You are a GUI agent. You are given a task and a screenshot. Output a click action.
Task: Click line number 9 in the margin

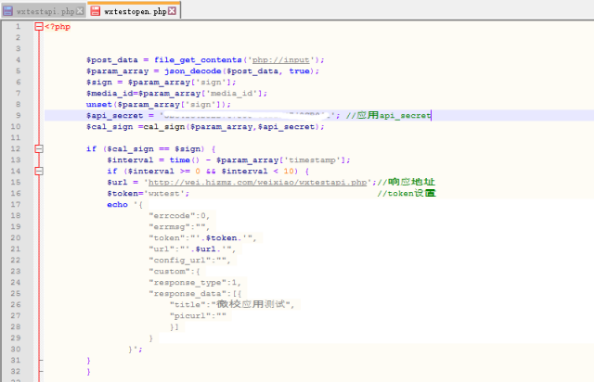click(x=18, y=115)
